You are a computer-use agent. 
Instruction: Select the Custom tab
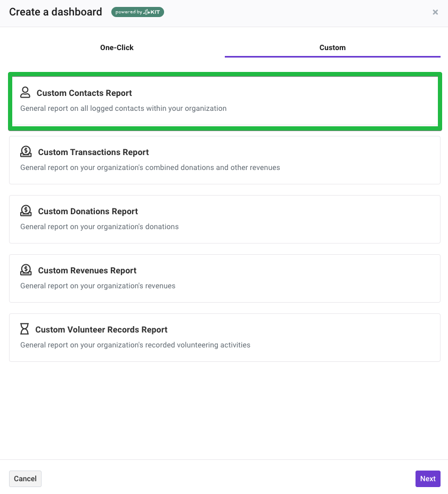click(x=332, y=47)
